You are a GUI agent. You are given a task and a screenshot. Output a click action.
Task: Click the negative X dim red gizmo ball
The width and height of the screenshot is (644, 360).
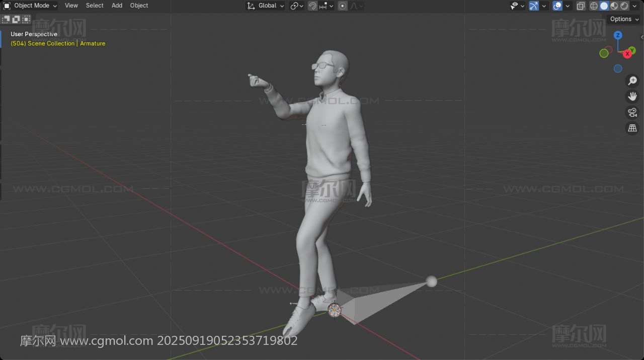[609, 49]
